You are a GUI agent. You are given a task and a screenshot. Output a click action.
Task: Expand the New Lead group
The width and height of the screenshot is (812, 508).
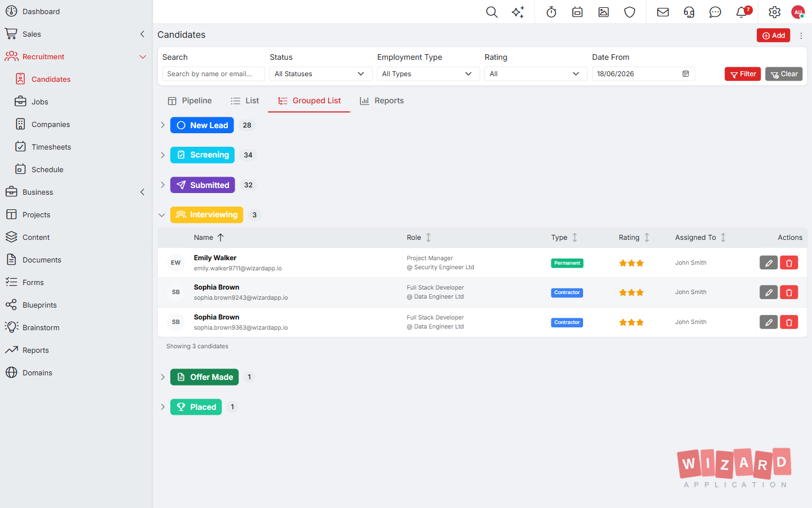coord(162,125)
